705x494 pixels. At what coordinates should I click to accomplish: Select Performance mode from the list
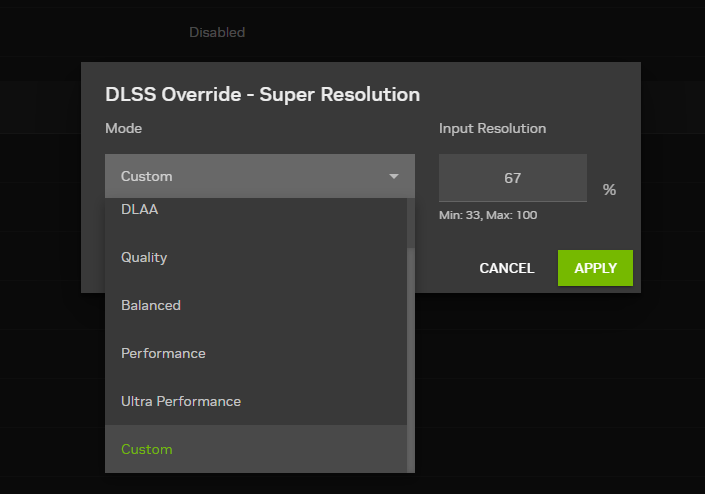256,353
